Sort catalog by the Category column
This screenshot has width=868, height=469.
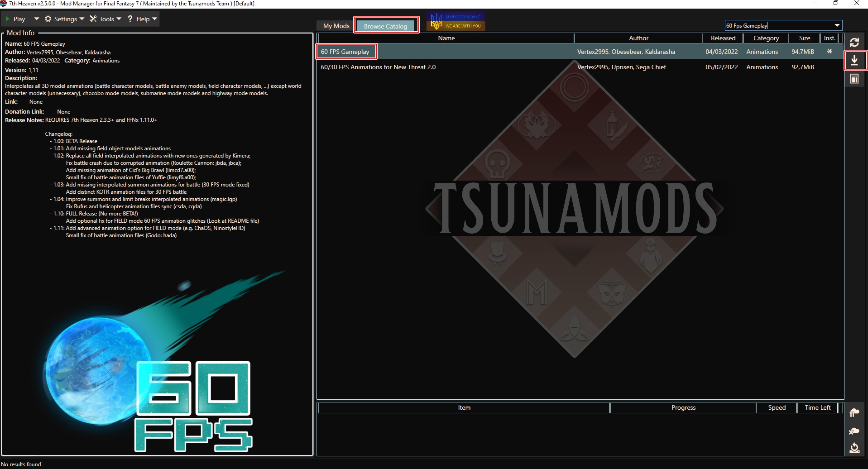pos(766,38)
